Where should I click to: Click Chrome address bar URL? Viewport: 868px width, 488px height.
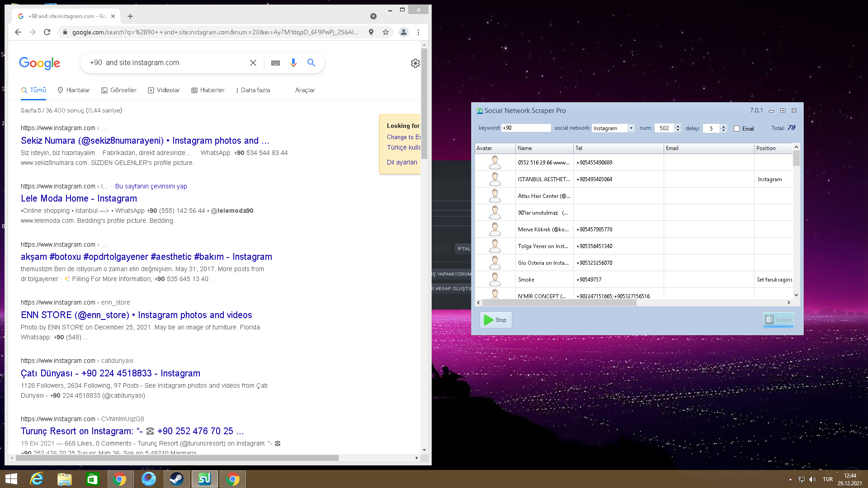click(x=215, y=32)
